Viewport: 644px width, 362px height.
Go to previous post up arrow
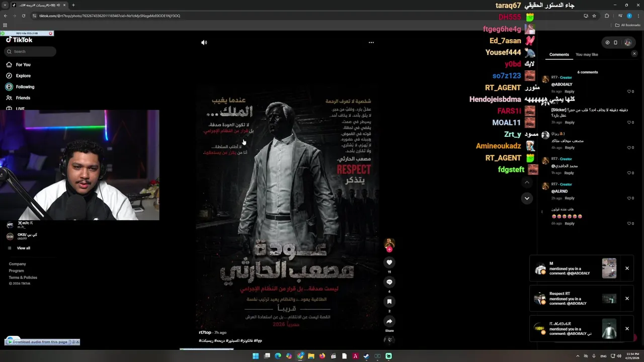pos(527,182)
